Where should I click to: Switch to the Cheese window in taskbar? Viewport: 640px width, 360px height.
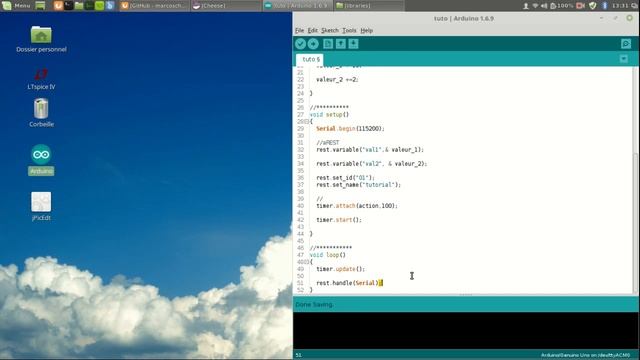click(x=226, y=6)
